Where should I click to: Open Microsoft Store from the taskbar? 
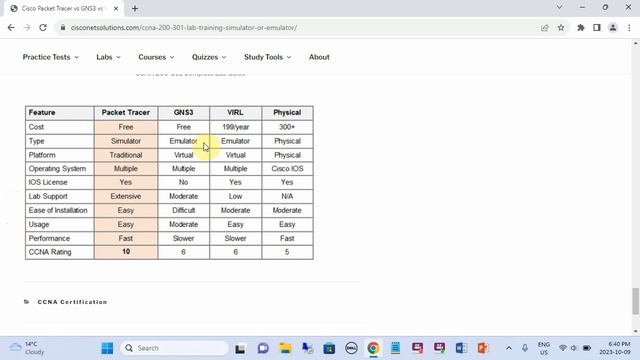[x=329, y=348]
